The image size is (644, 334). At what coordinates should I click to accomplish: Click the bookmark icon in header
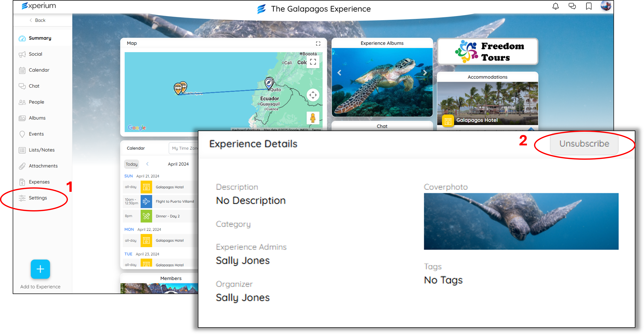pyautogui.click(x=589, y=6)
